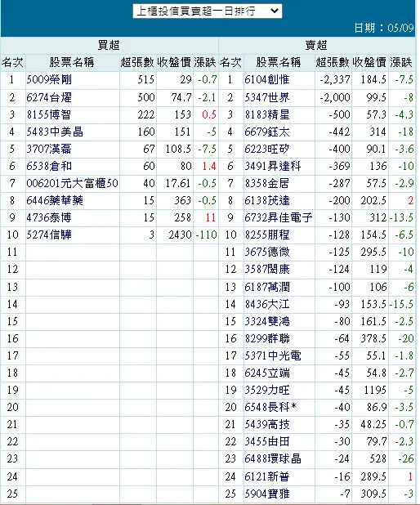Open stock link 3675德微
420x505 pixels.
[267, 252]
